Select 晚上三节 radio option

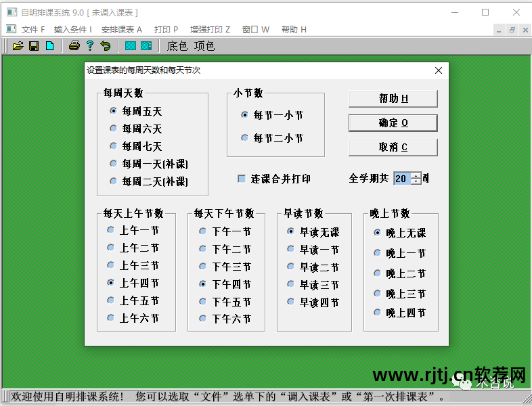pyautogui.click(x=400, y=294)
